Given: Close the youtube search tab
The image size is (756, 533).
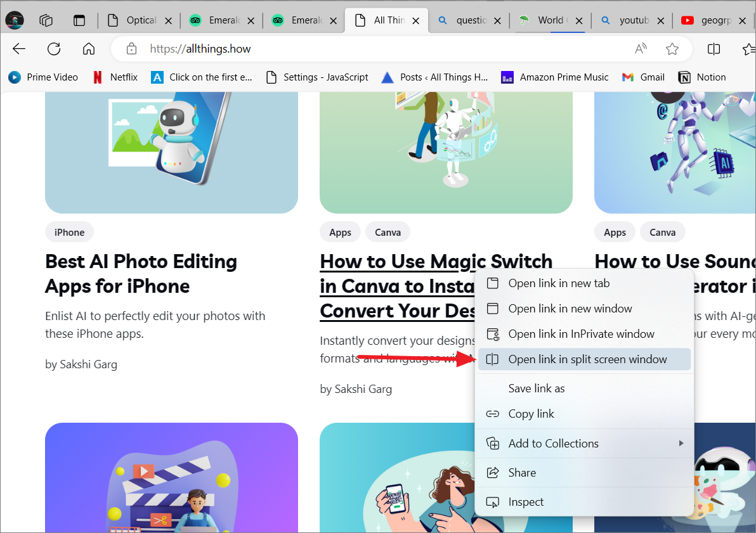Looking at the screenshot, I should 660,21.
